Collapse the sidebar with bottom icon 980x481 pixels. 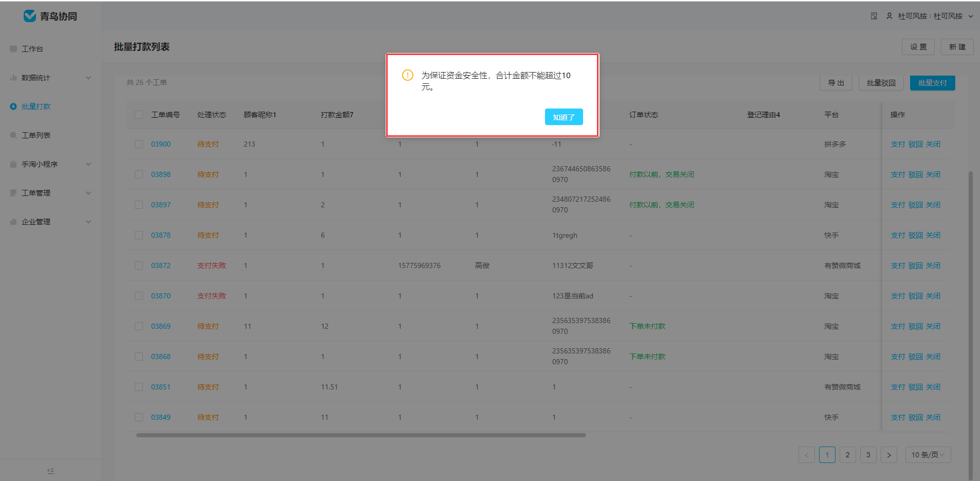50,471
